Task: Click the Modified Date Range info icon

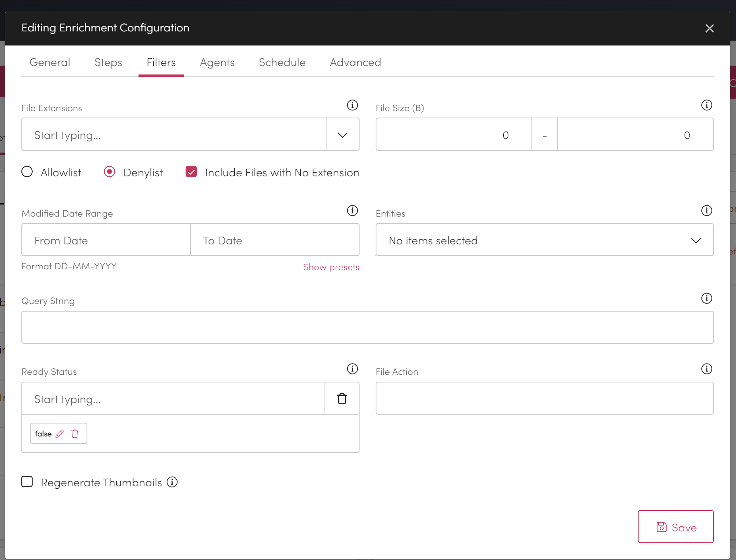Action: point(352,210)
